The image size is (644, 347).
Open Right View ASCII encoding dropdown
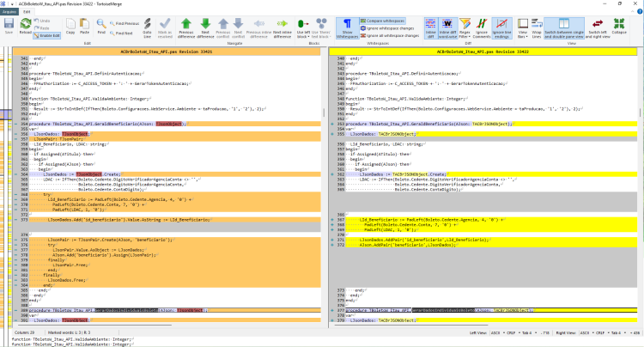tap(586, 332)
